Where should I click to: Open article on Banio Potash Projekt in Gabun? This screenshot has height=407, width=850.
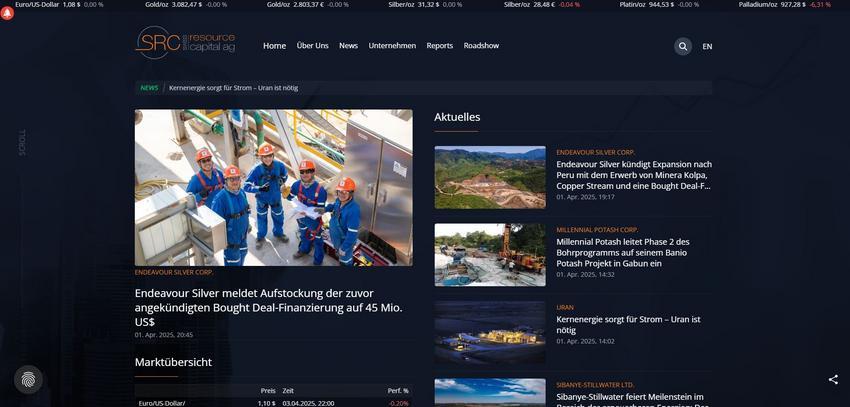click(623, 253)
